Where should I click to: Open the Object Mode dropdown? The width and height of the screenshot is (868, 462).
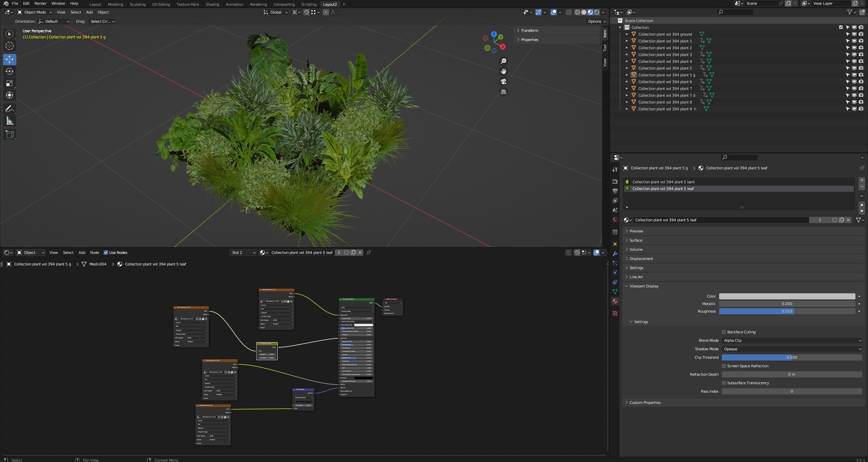click(x=34, y=12)
